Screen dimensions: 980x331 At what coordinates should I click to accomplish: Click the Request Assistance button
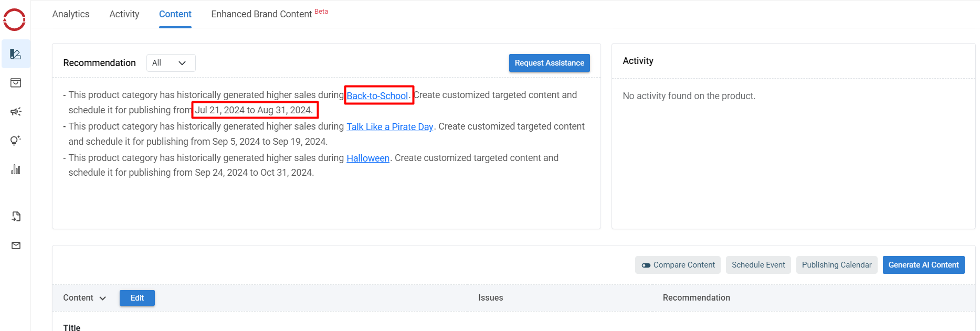549,63
